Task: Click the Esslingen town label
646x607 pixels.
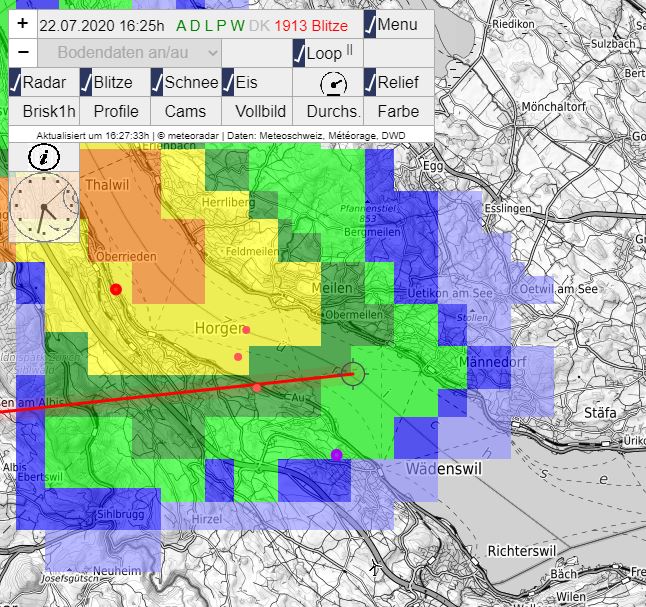Action: point(508,209)
